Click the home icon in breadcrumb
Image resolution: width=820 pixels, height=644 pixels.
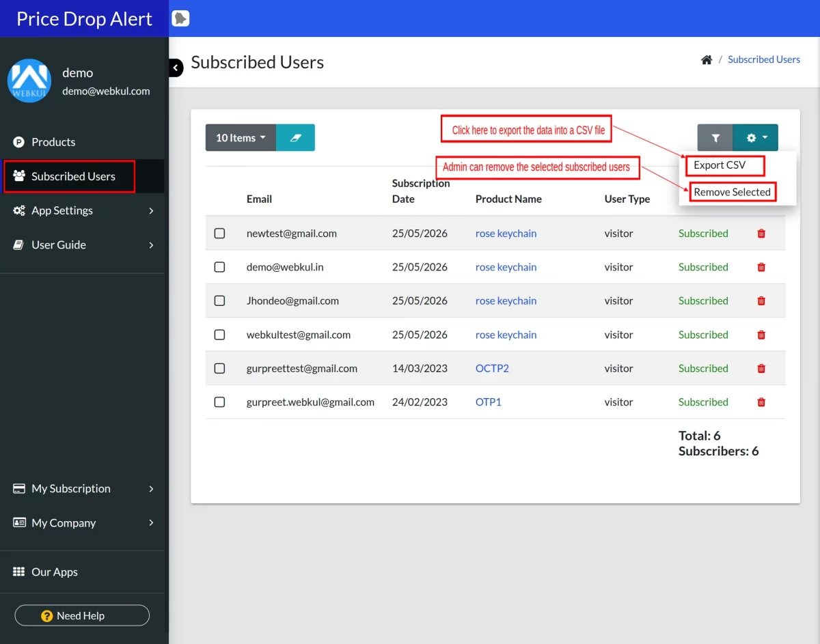click(x=707, y=60)
